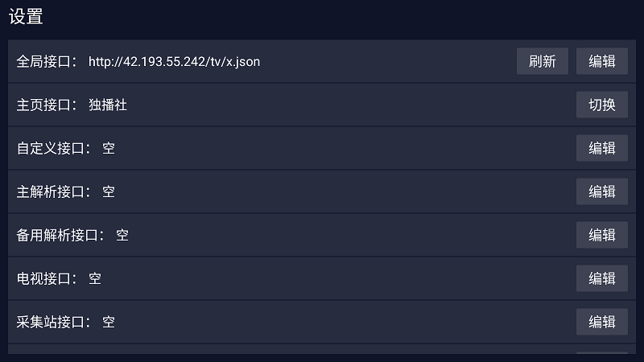Click 刷新 to refresh the global interface
Image resolution: width=644 pixels, height=362 pixels.
pos(542,61)
